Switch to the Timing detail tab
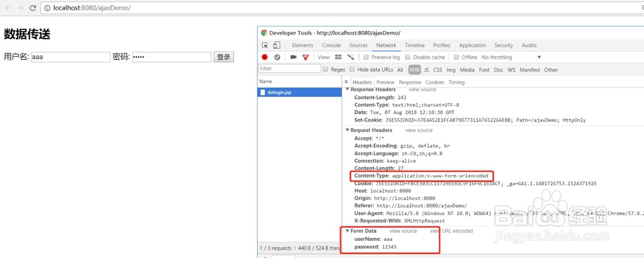Image resolution: width=644 pixels, height=258 pixels. pyautogui.click(x=457, y=82)
